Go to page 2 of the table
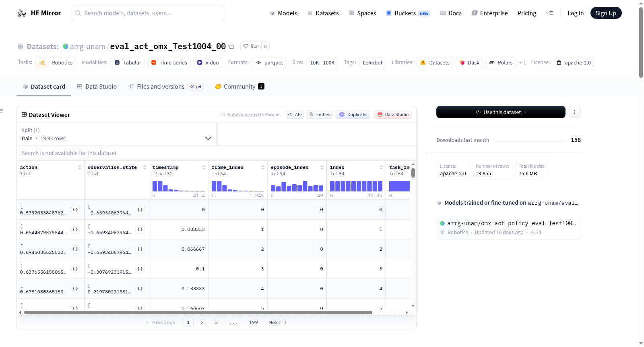This screenshot has width=644, height=347. [202, 322]
